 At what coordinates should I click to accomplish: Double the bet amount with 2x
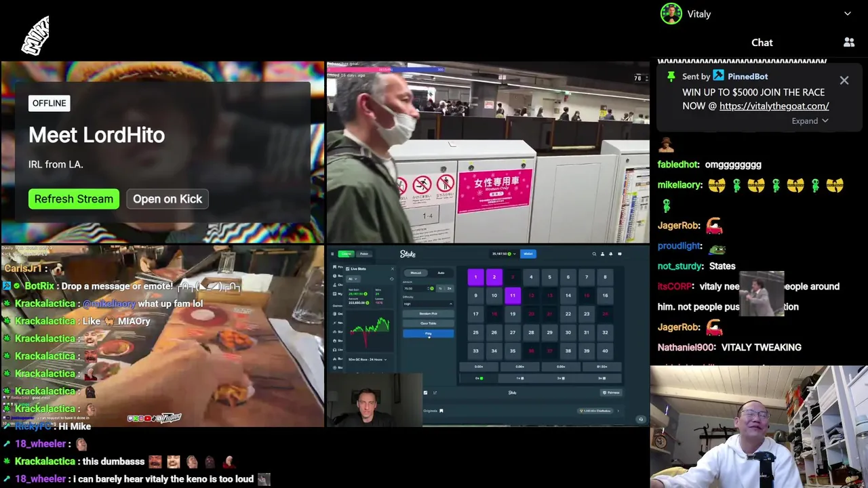(x=450, y=288)
